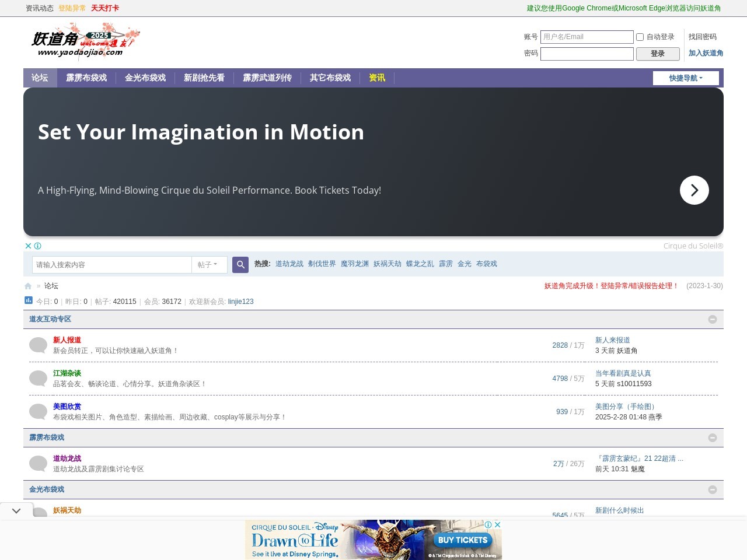Close the banner ad with X icon
This screenshot has height=560, width=747.
[x=28, y=246]
